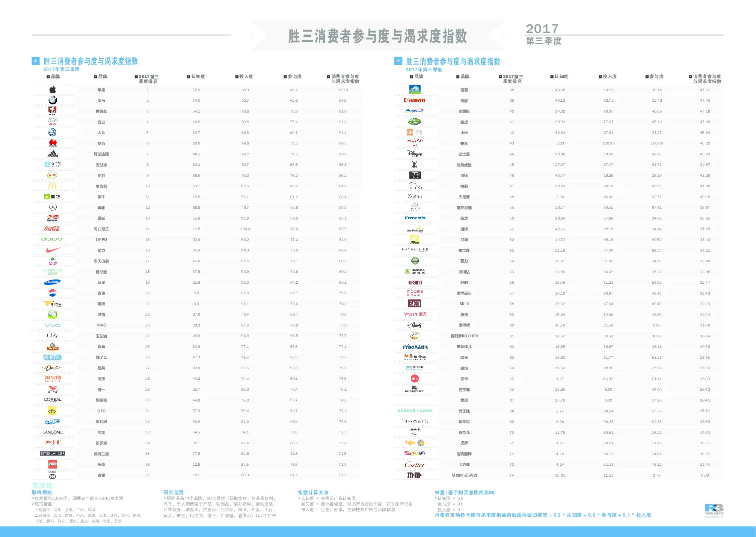
Task: Select the Burberry logo
Action: (x=415, y=390)
